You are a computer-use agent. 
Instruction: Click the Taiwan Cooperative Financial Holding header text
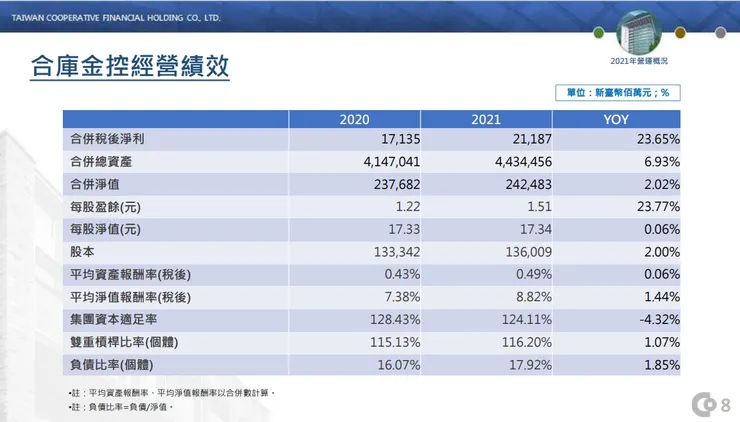click(x=116, y=18)
